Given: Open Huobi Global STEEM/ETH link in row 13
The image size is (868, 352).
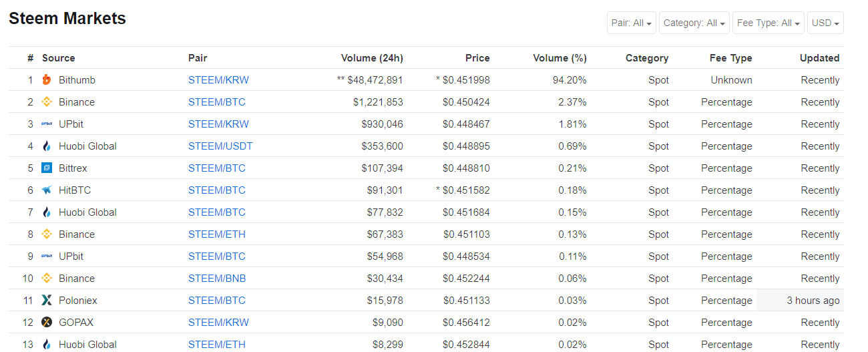Looking at the screenshot, I should (217, 345).
